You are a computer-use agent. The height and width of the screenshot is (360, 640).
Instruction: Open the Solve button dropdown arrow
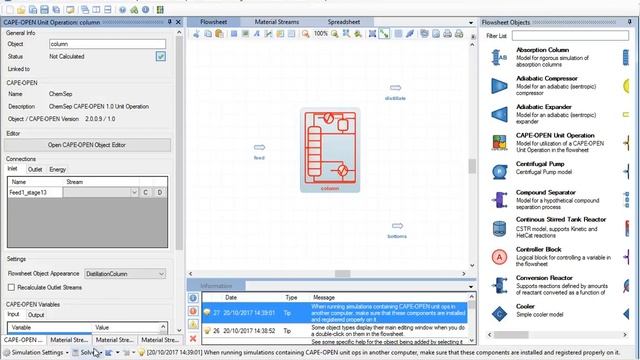(101, 353)
